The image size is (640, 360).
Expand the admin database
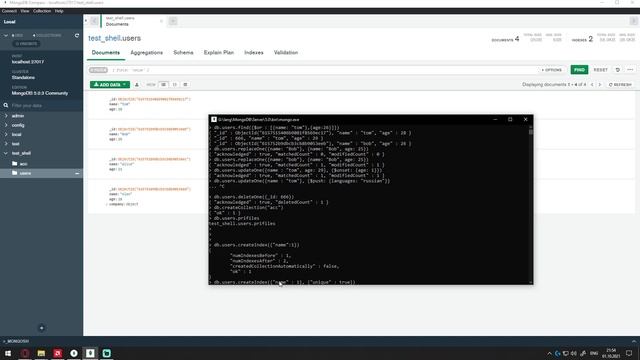[6, 116]
